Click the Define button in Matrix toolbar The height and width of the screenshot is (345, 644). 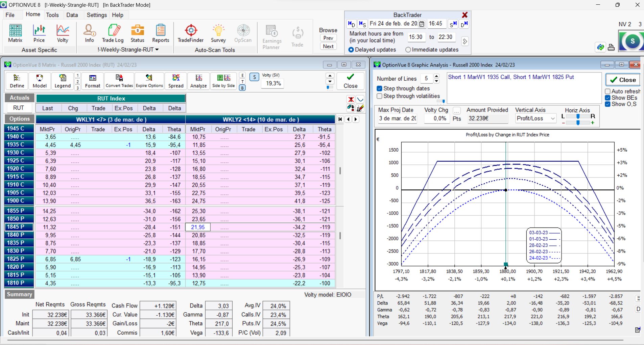17,81
